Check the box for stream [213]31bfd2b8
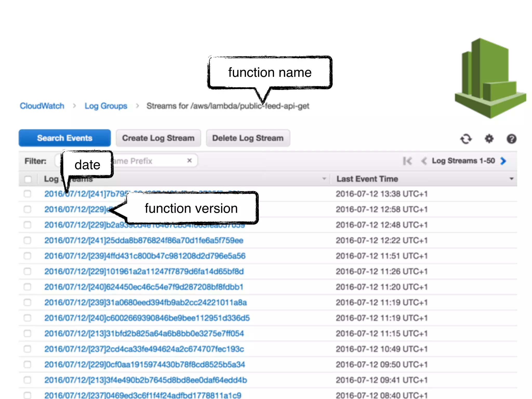Image resolution: width=532 pixels, height=399 pixels. pyautogui.click(x=28, y=333)
